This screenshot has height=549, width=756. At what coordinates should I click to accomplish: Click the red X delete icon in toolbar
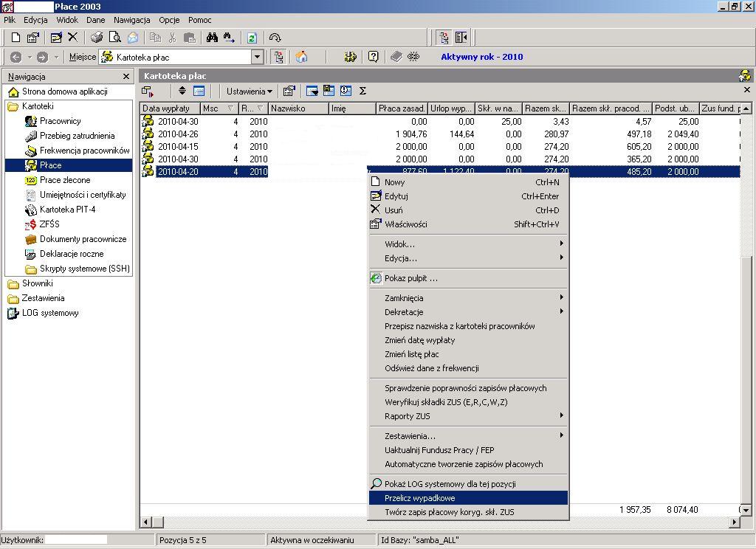click(x=73, y=37)
